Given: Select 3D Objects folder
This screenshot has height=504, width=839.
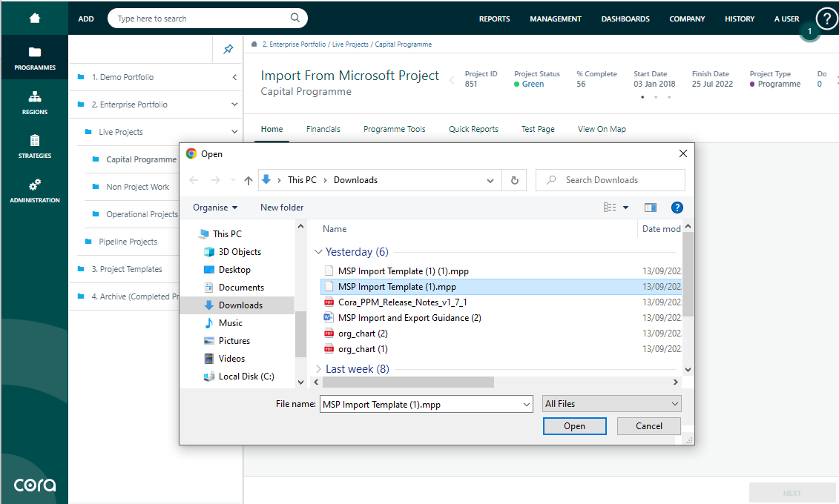Looking at the screenshot, I should (x=240, y=252).
